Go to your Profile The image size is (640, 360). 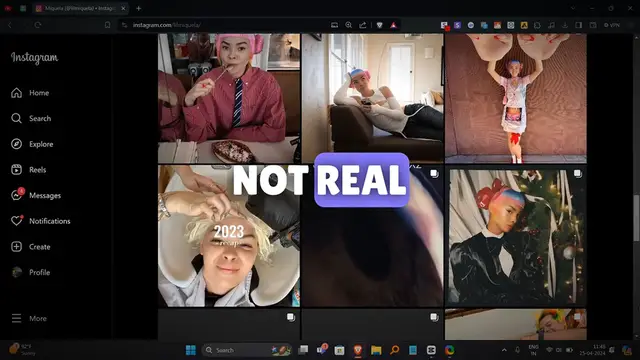[x=31, y=273]
